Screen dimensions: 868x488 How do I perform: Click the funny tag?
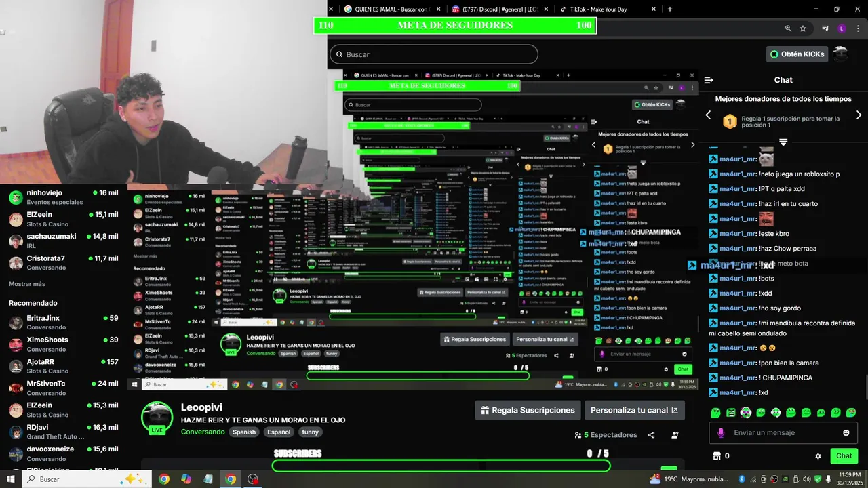(310, 432)
